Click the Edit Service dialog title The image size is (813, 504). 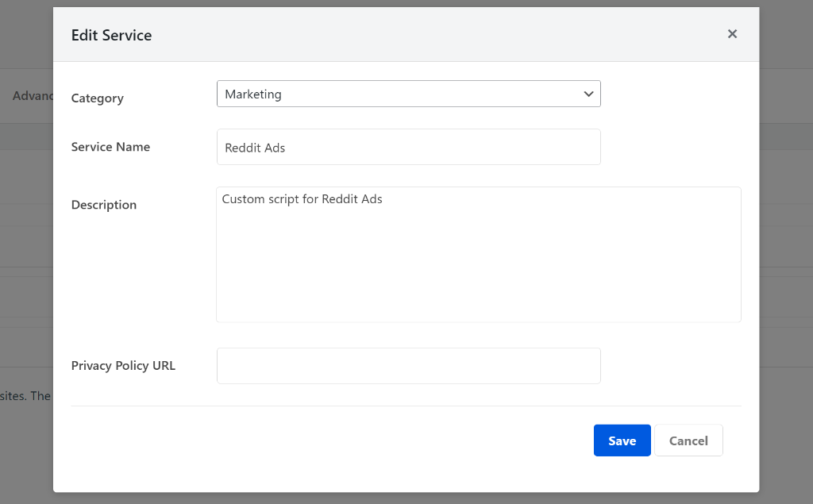[x=111, y=35]
